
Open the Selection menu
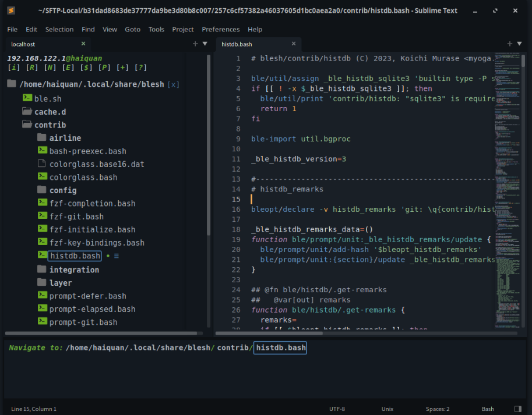[x=59, y=29]
